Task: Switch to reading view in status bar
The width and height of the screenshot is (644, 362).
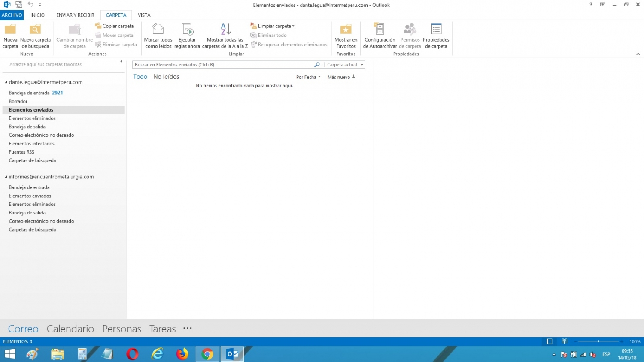Action: click(565, 341)
